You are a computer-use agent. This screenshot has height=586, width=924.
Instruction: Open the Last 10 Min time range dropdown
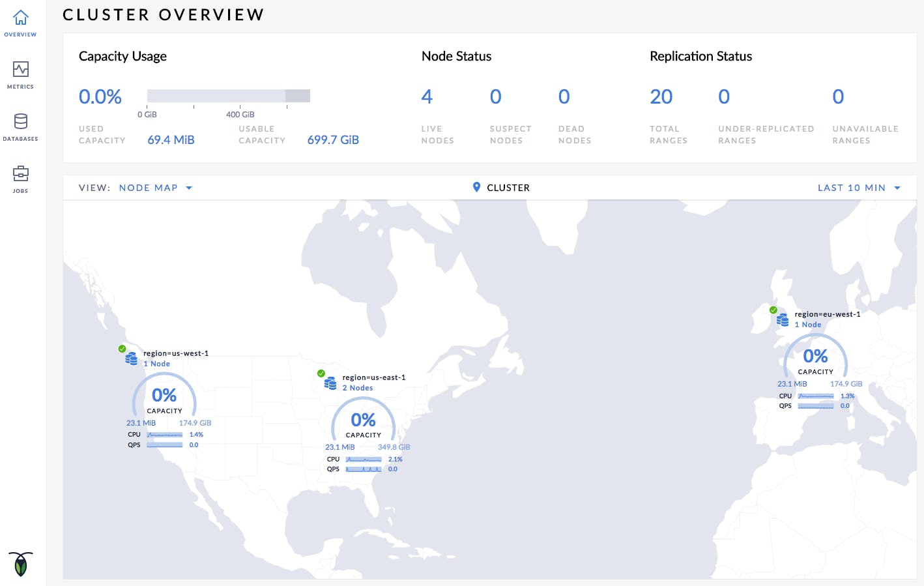(x=851, y=188)
